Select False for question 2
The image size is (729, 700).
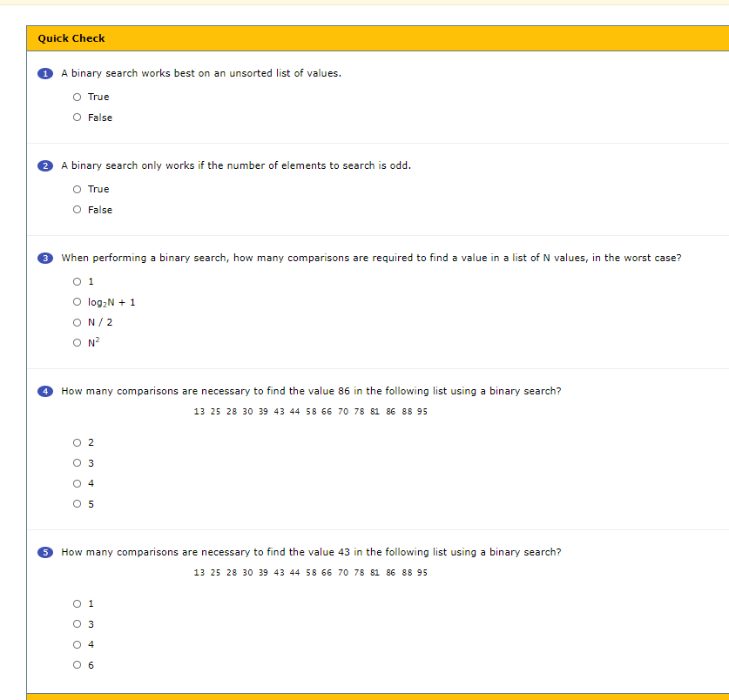coord(77,210)
